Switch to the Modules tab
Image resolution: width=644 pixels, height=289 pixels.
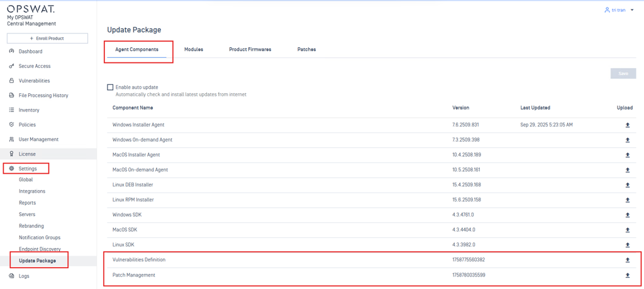(x=194, y=49)
